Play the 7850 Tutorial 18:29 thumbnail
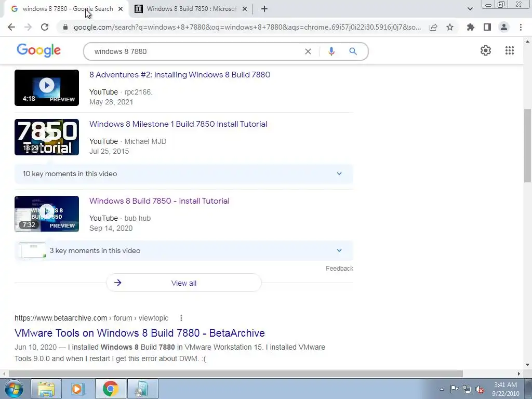The height and width of the screenshot is (399, 532). [47, 137]
